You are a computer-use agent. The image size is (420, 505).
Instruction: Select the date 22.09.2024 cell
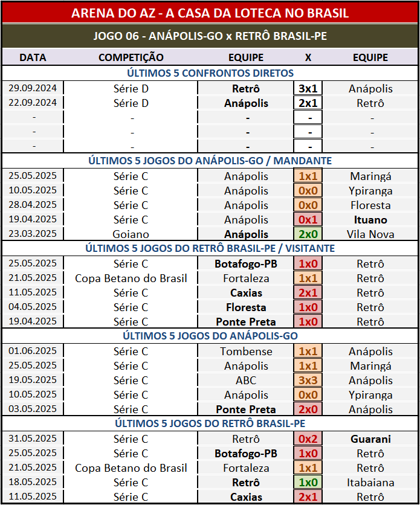click(x=33, y=103)
